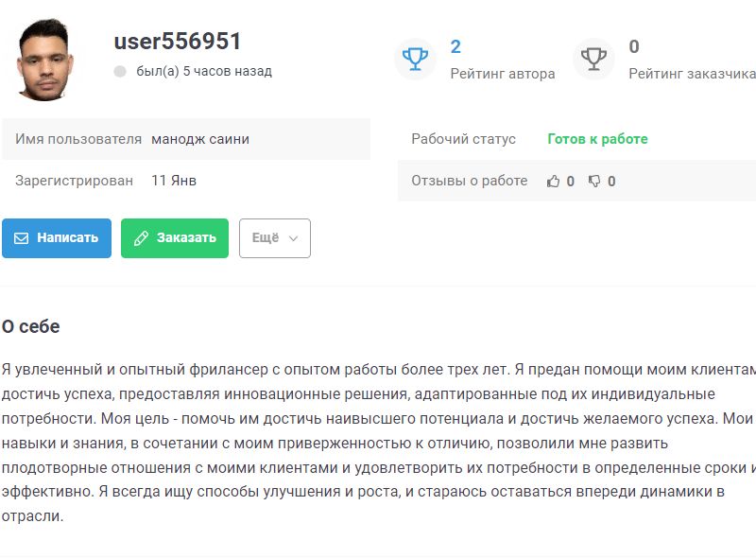Click the author rating value 2

coord(455,46)
